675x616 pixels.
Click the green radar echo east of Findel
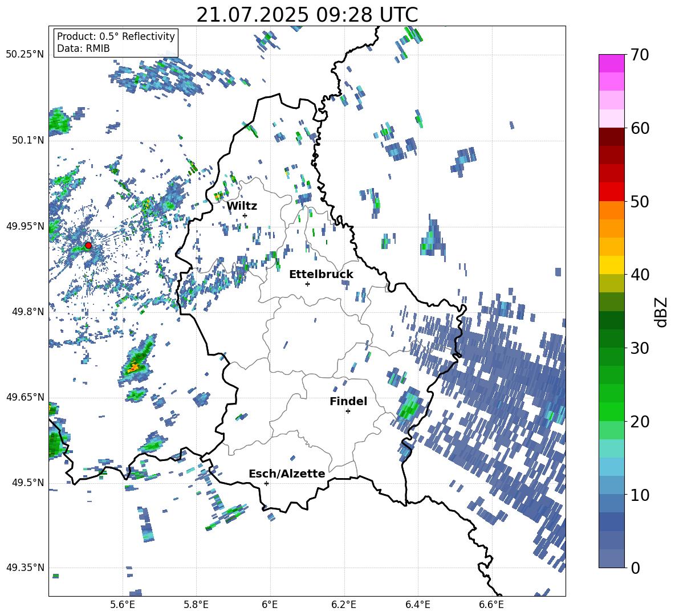(x=408, y=406)
